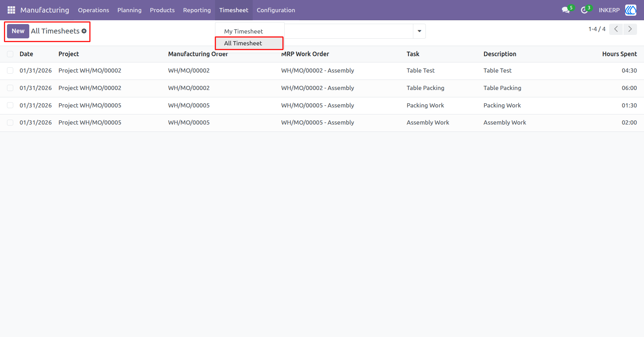The image size is (644, 337).
Task: Check the Table Packing row checkbox
Action: pyautogui.click(x=10, y=88)
